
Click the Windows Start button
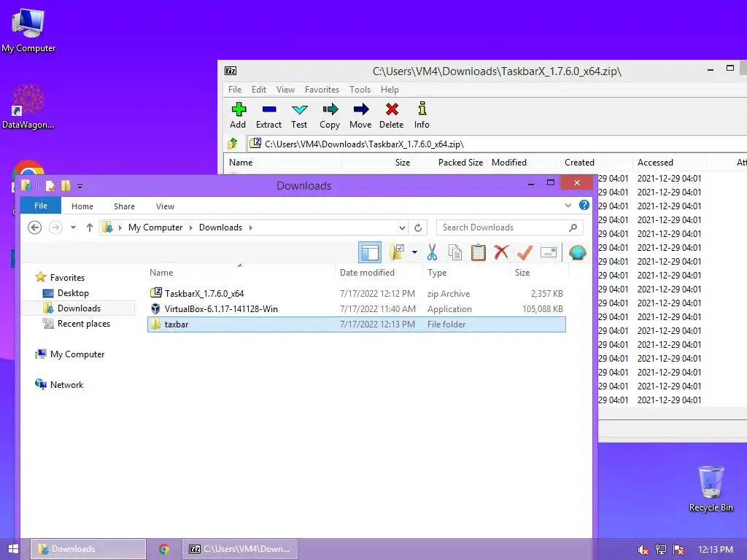click(x=13, y=549)
